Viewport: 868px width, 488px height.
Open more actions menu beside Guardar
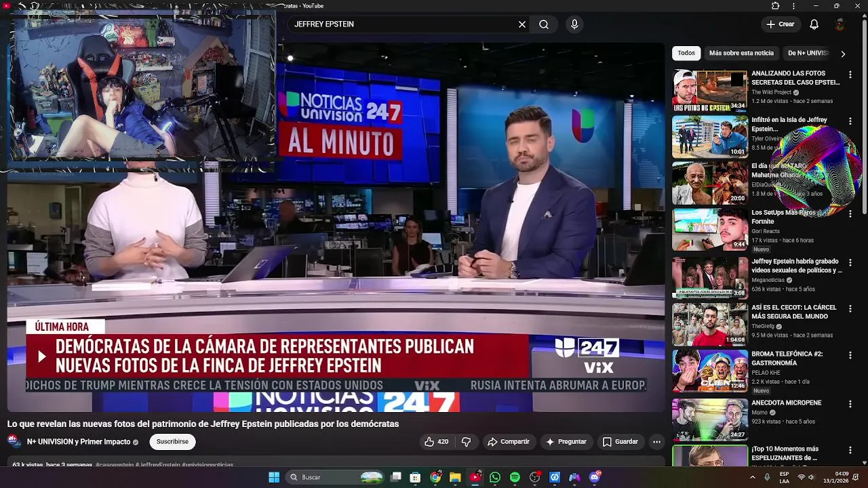(656, 442)
